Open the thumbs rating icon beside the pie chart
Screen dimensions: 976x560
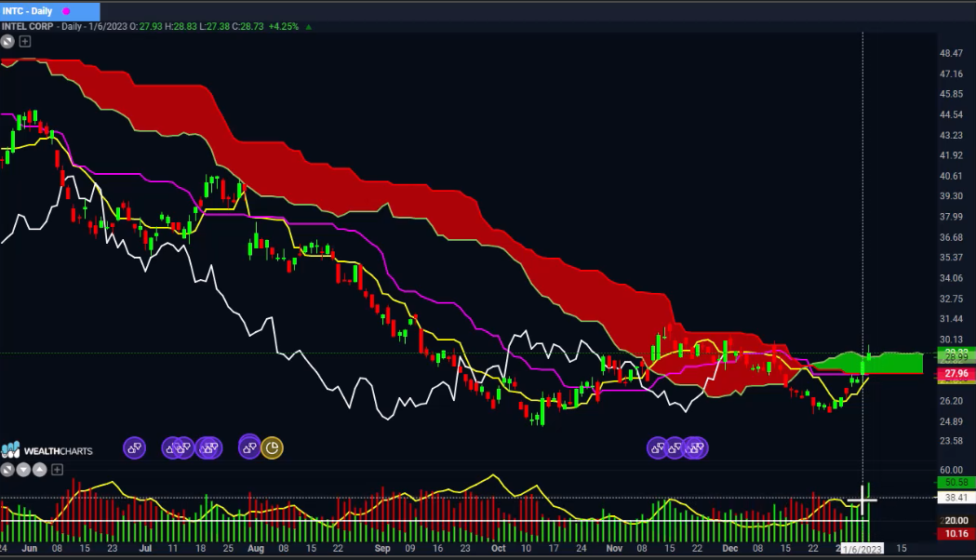[249, 447]
